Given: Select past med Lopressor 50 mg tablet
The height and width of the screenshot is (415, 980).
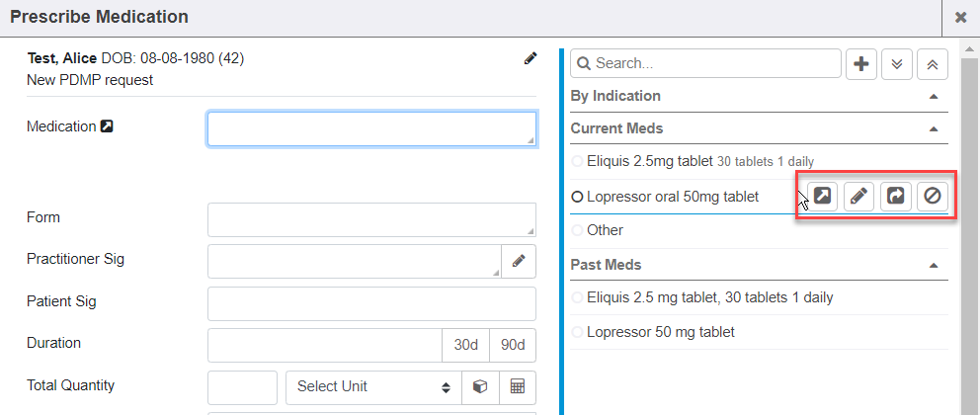Looking at the screenshot, I should point(578,332).
